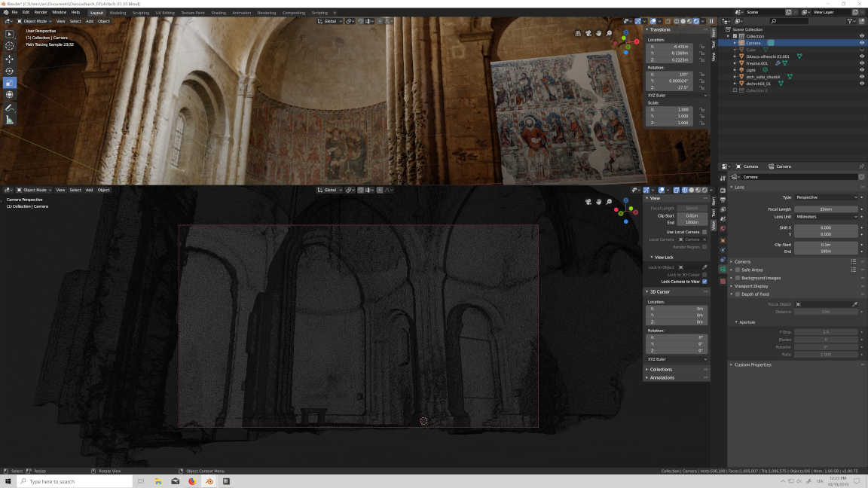Pause the viewport render preview

coord(711,21)
